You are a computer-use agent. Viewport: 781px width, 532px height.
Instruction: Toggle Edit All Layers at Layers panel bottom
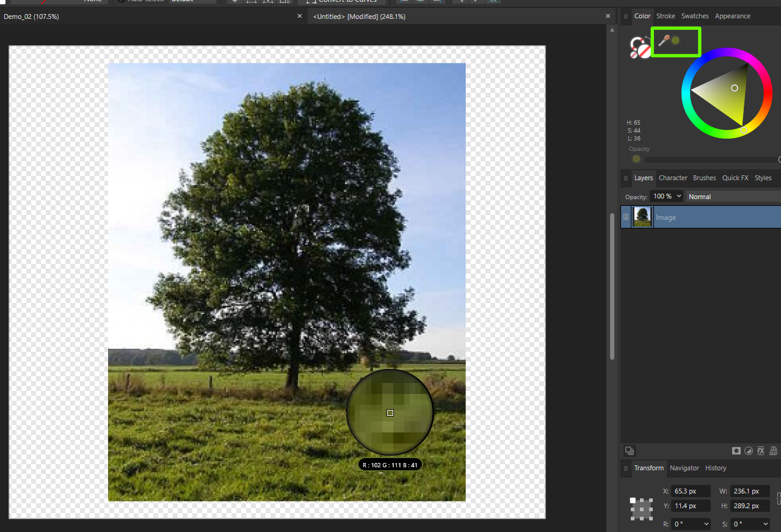[630, 450]
